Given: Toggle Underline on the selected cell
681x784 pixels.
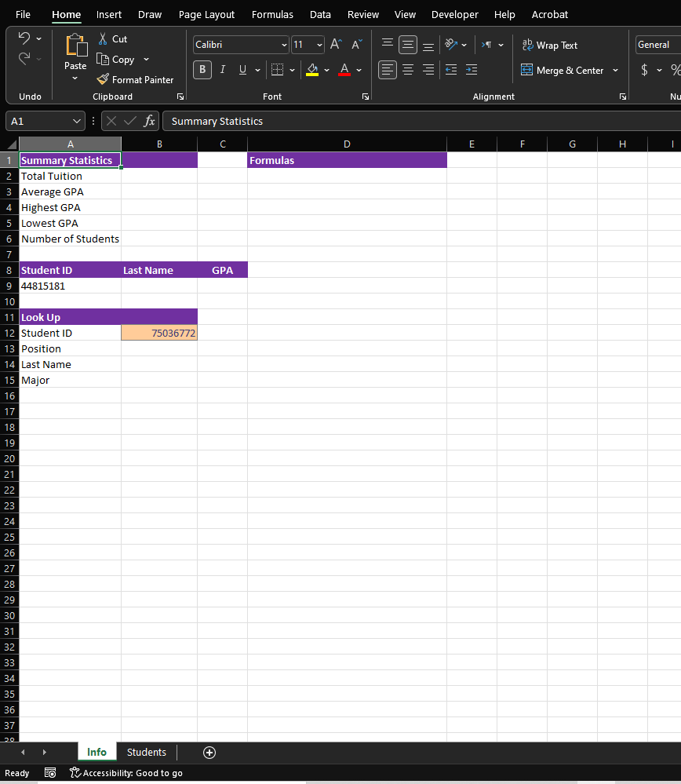Looking at the screenshot, I should pos(242,70).
